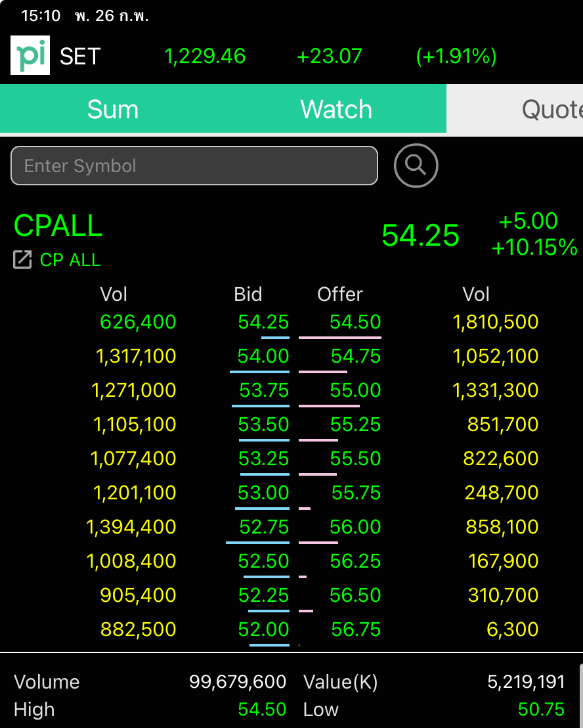This screenshot has width=583, height=728.
Task: Click the magnifying glass search button
Action: (416, 166)
